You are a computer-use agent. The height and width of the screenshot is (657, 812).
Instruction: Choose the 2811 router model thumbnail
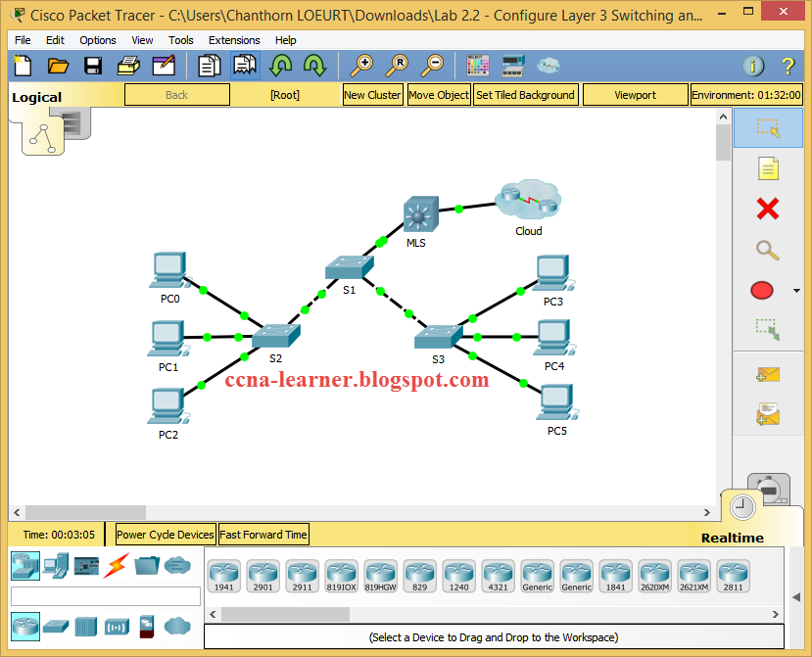click(x=733, y=577)
